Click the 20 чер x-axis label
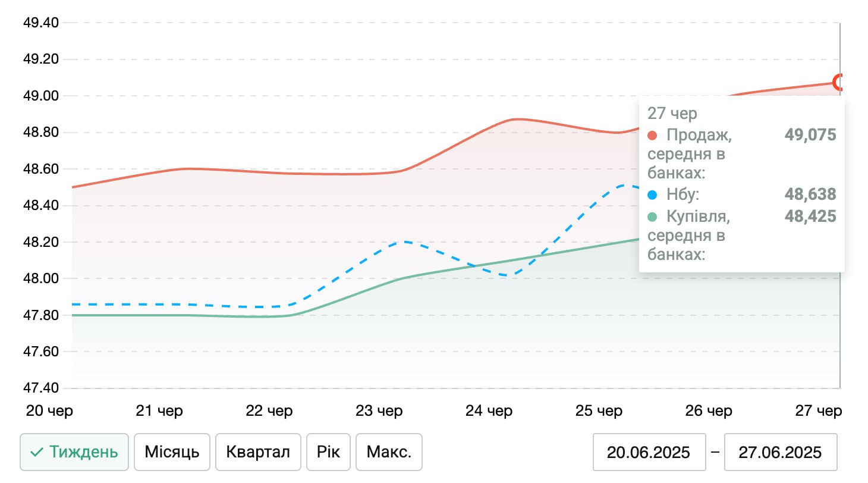The image size is (868, 483). pyautogui.click(x=49, y=411)
